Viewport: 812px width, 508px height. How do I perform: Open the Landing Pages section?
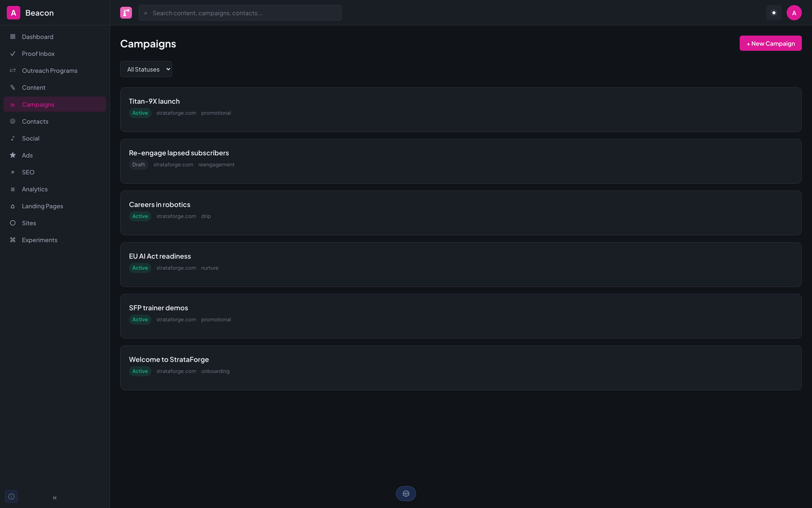click(55, 206)
